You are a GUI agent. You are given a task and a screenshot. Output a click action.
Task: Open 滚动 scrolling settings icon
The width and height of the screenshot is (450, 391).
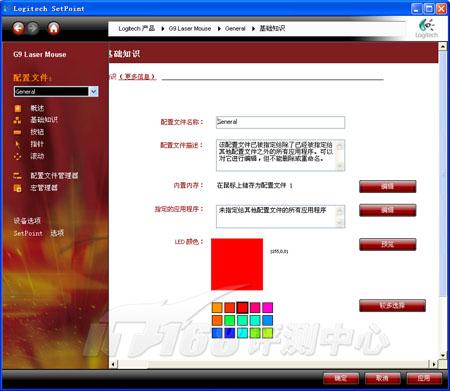(17, 156)
